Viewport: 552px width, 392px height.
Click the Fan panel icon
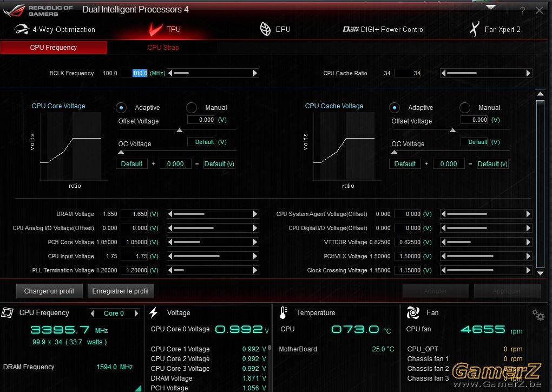click(413, 313)
